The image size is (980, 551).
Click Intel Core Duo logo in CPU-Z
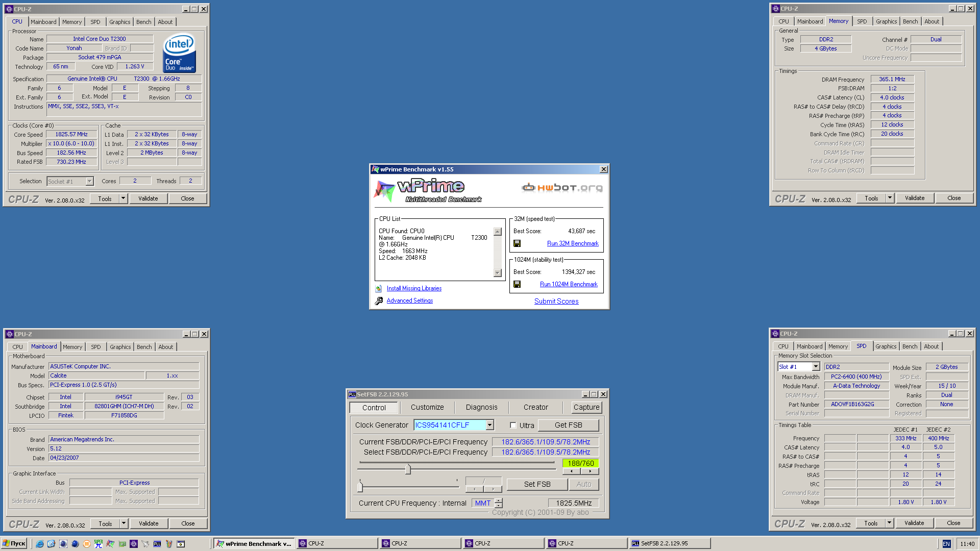pyautogui.click(x=179, y=53)
